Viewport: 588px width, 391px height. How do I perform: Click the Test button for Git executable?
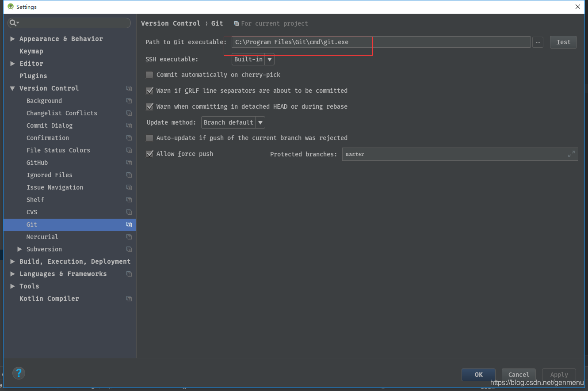point(563,42)
